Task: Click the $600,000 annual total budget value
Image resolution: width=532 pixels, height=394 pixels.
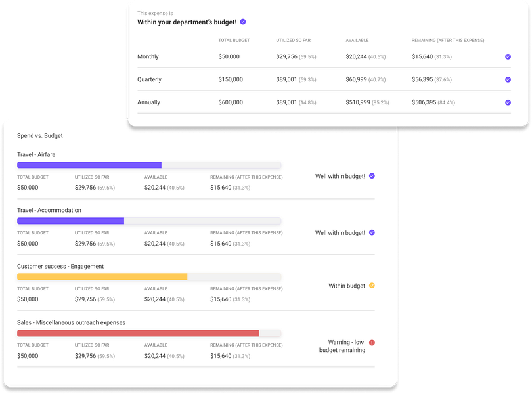Action: coord(231,102)
